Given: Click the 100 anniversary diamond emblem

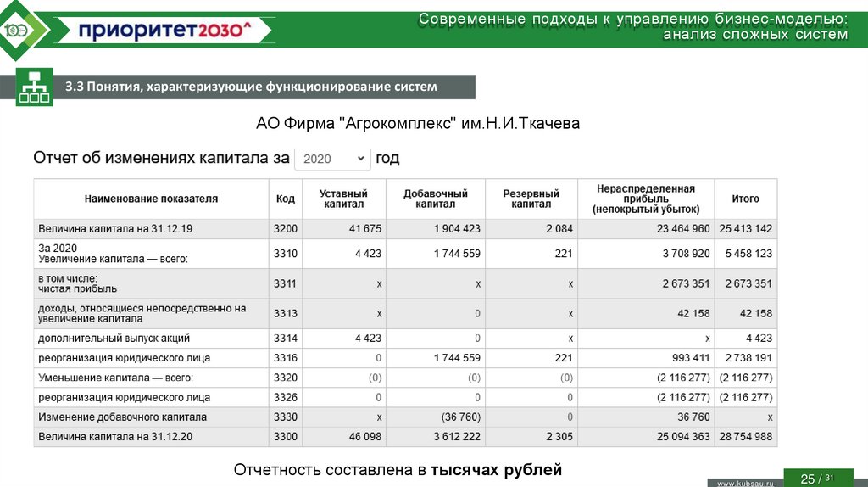Looking at the screenshot, I should click(x=18, y=30).
